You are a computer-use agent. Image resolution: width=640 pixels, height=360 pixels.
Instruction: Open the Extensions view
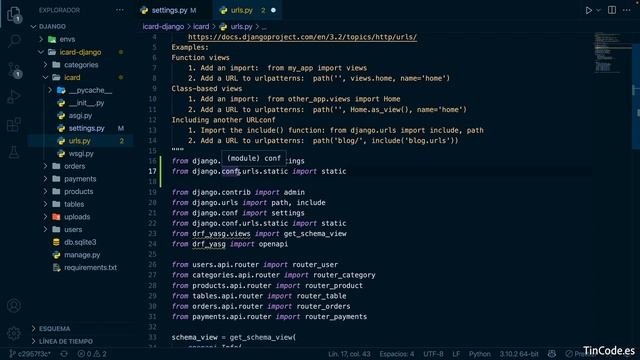pyautogui.click(x=14, y=124)
